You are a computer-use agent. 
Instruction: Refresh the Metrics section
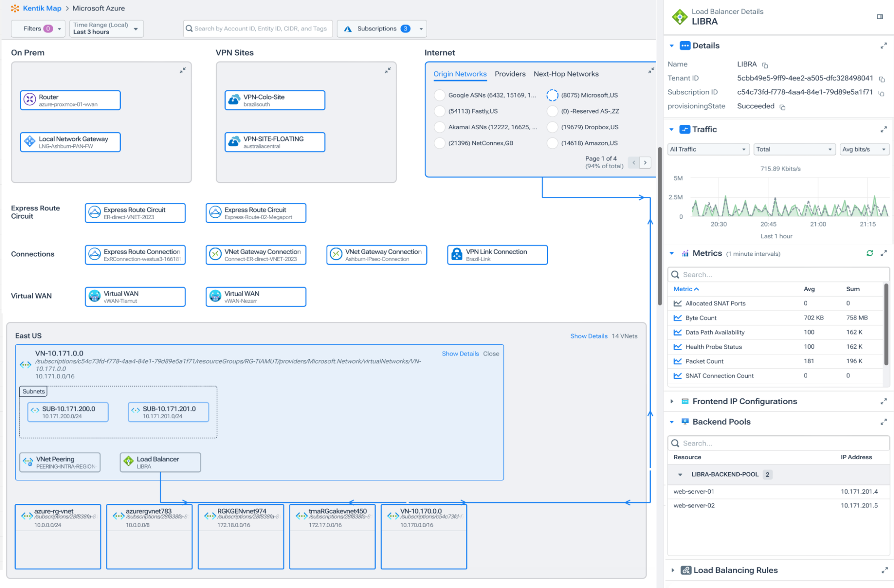click(869, 253)
